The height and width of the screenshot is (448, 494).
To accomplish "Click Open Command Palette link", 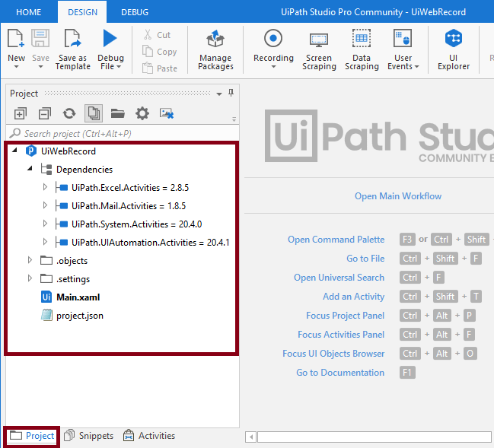I will coord(336,240).
